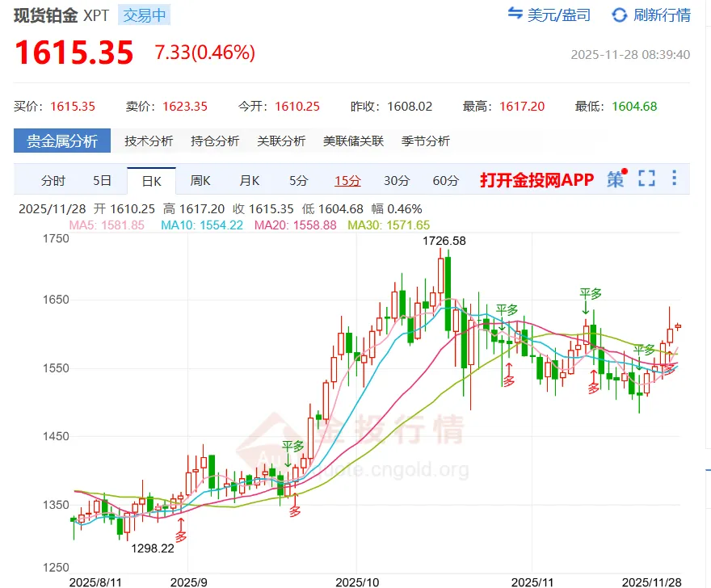Expand chart to fullscreen
The width and height of the screenshot is (711, 588).
click(646, 178)
